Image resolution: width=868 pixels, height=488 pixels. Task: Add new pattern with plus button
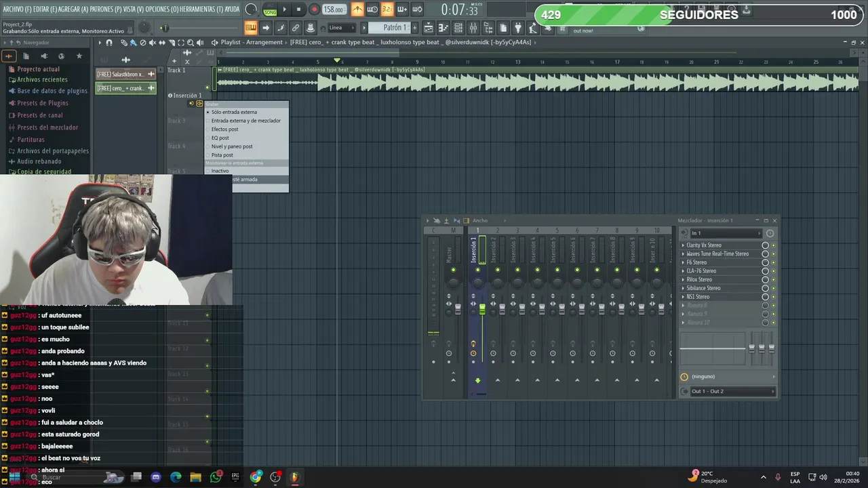[415, 28]
